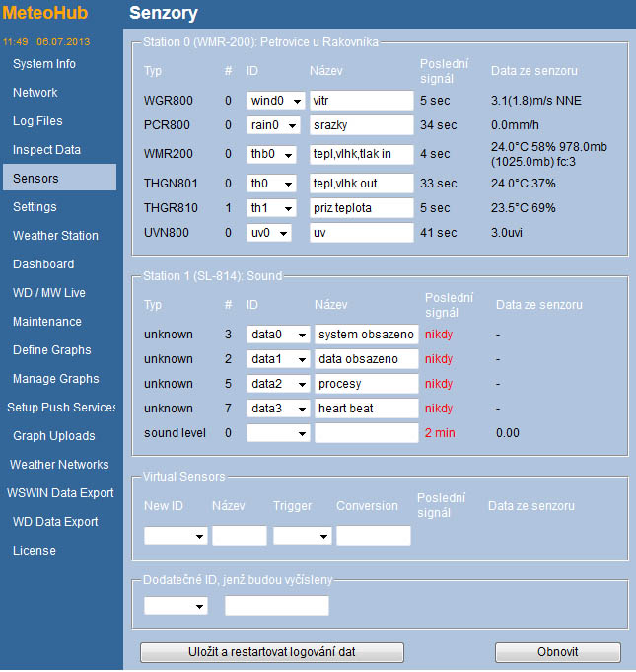Screen dimensions: 636x672
Task: Select the '3.1(1.8)m/s NNE' wind reading
Action: pyautogui.click(x=536, y=101)
